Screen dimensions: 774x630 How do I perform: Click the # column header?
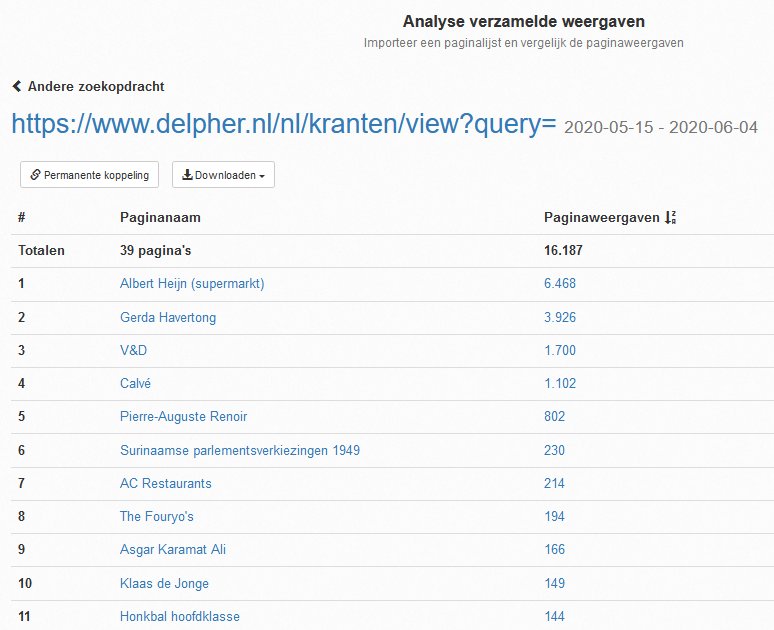pos(22,218)
